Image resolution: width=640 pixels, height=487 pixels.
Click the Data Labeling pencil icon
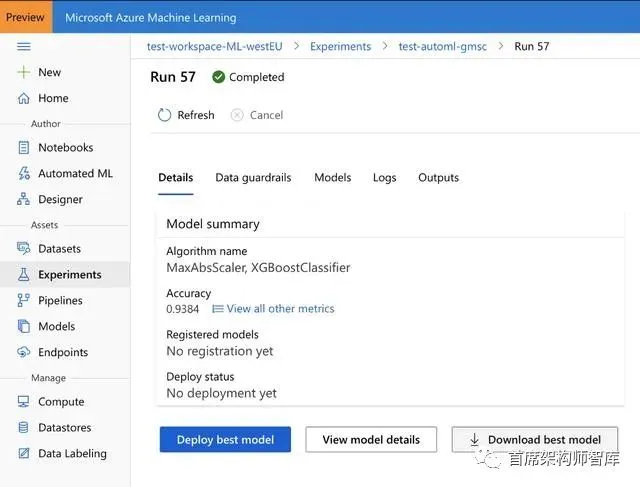tap(24, 453)
